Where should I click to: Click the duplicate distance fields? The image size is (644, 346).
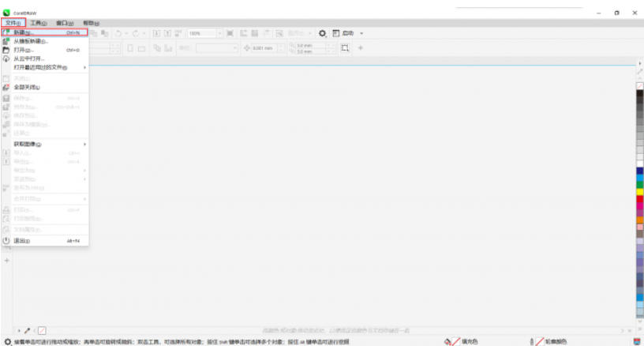[x=311, y=48]
